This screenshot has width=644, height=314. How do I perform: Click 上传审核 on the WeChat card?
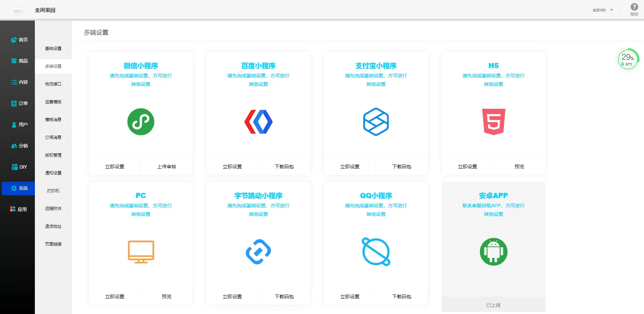click(x=166, y=167)
